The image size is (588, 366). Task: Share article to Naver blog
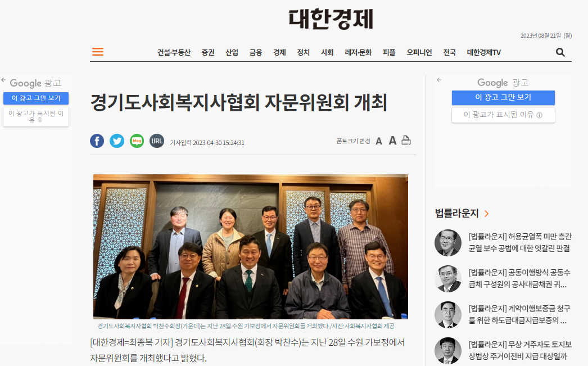137,141
